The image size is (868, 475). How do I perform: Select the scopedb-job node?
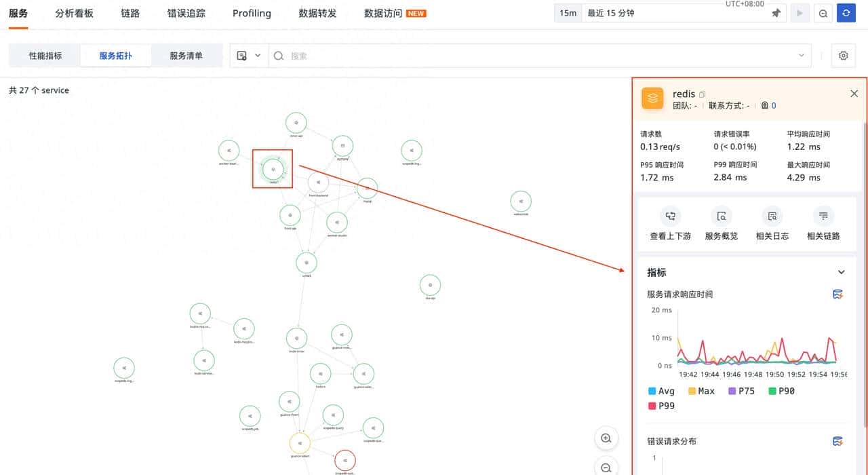click(x=250, y=417)
